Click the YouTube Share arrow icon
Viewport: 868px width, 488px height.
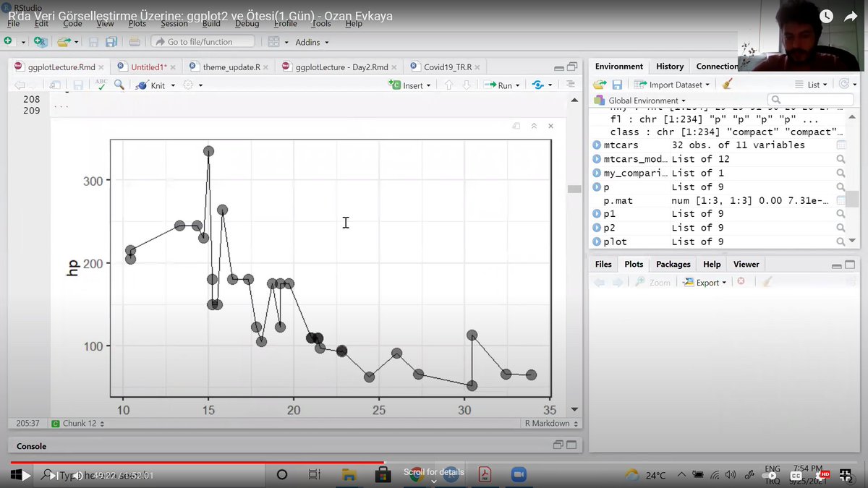(851, 15)
